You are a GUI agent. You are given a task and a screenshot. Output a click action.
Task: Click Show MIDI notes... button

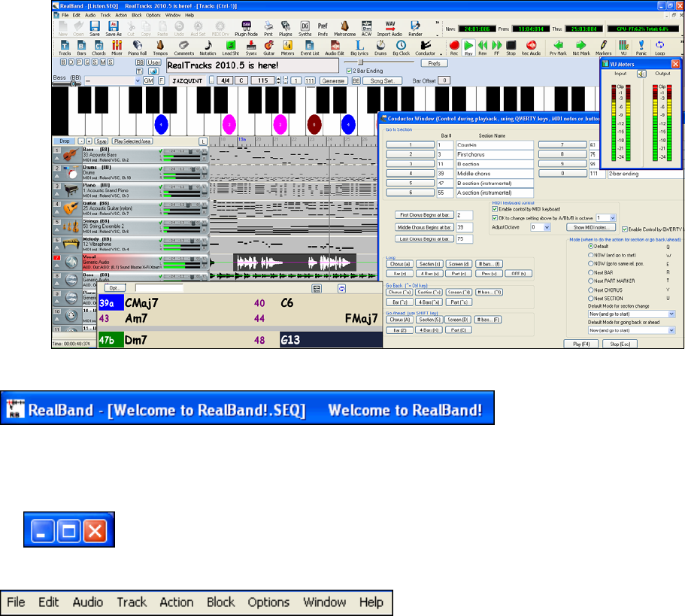pos(591,227)
